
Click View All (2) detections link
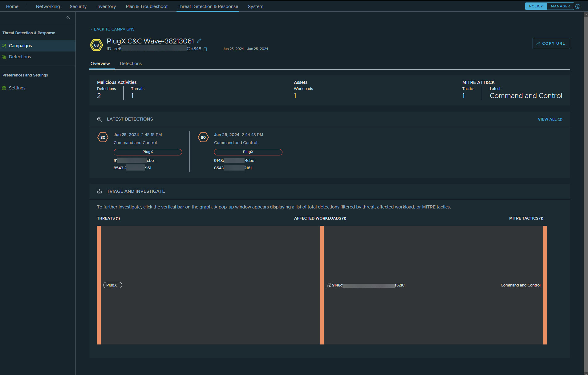[x=550, y=119]
